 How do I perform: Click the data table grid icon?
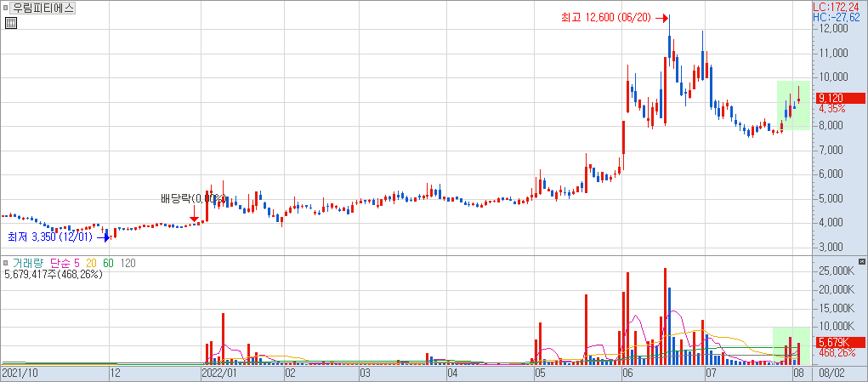click(x=12, y=23)
